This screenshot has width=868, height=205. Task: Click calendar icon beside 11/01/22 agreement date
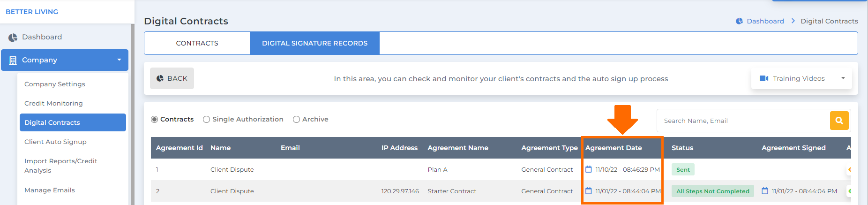click(589, 191)
